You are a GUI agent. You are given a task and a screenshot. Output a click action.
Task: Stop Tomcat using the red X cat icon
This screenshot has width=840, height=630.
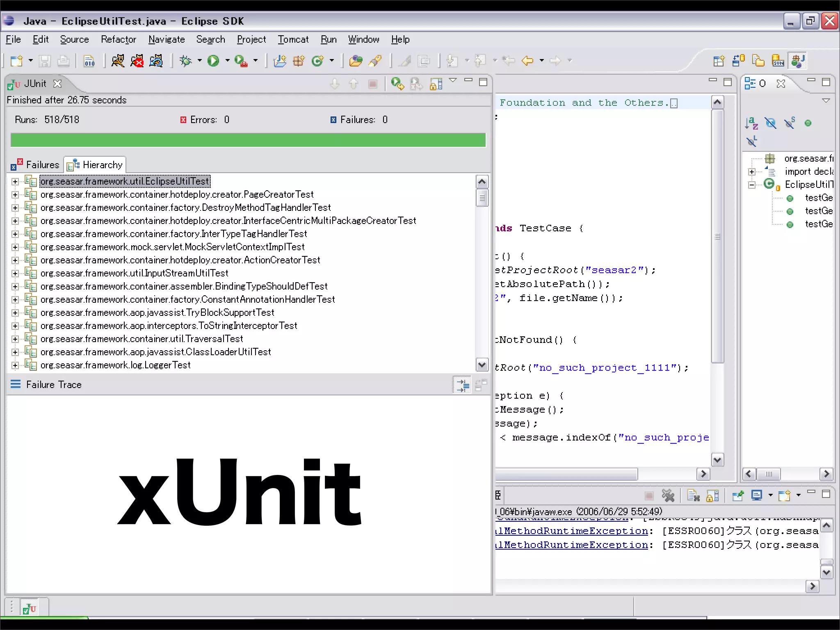(137, 61)
